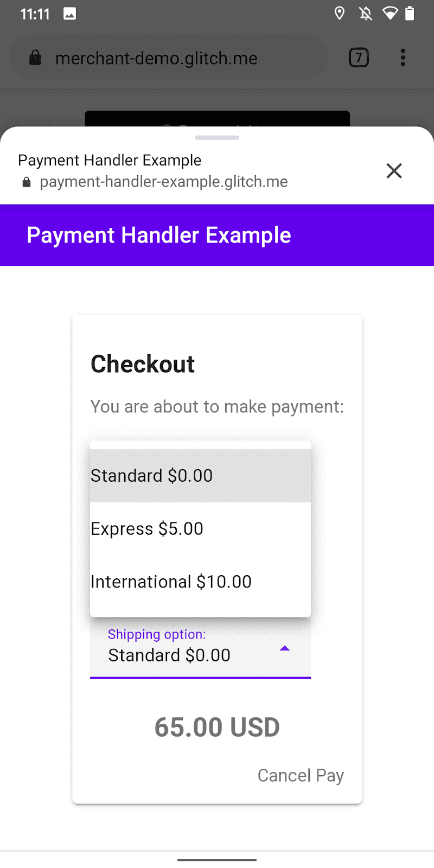Open the tab switcher showing 7 tabs

click(359, 57)
